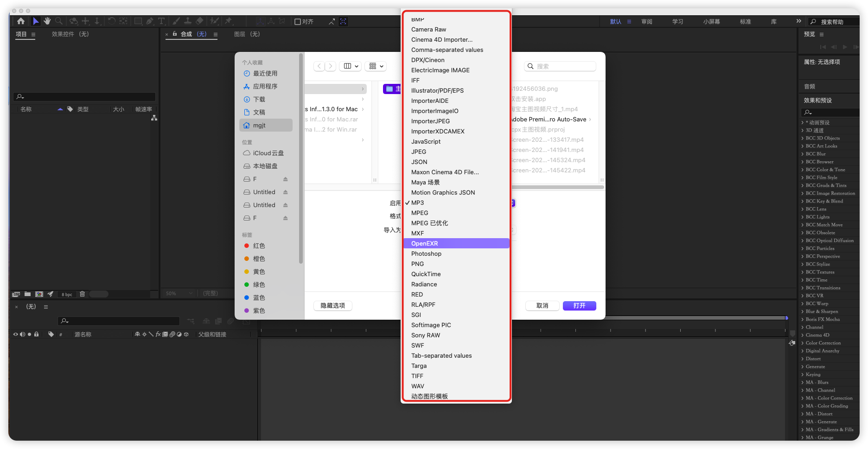Screen dimensions: 868x449
Task: Select the Pen tool
Action: [150, 21]
